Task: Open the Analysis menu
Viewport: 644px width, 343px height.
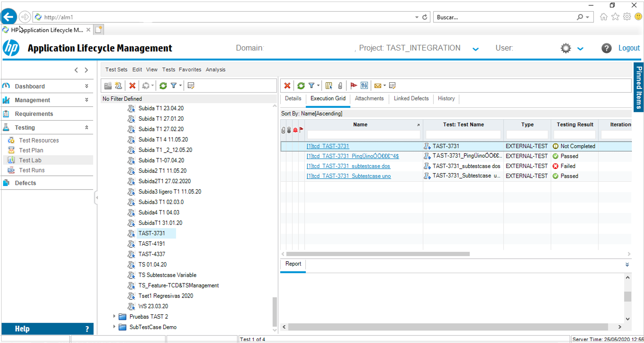Action: 215,70
